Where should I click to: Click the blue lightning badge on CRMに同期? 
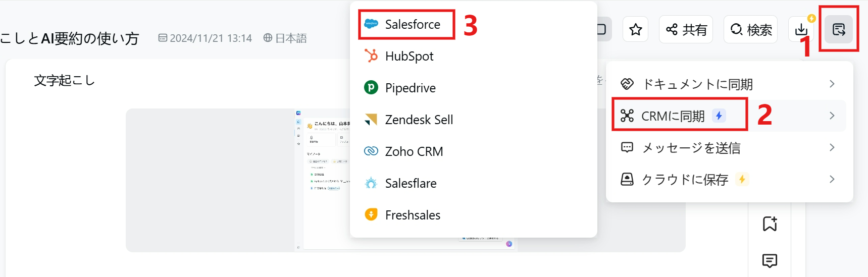tap(719, 116)
